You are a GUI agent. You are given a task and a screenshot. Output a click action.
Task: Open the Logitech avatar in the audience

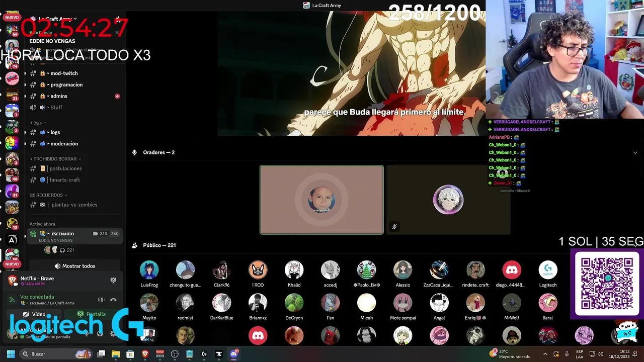[x=548, y=270]
